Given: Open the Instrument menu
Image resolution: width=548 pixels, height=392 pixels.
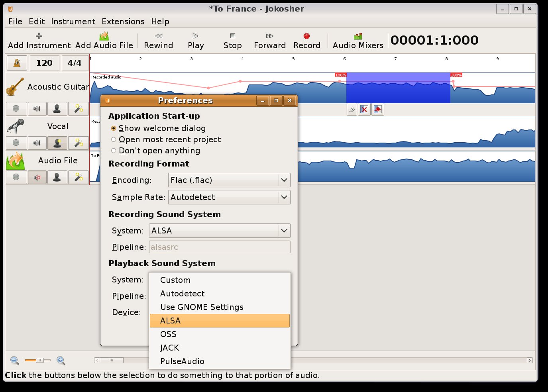Looking at the screenshot, I should [73, 22].
